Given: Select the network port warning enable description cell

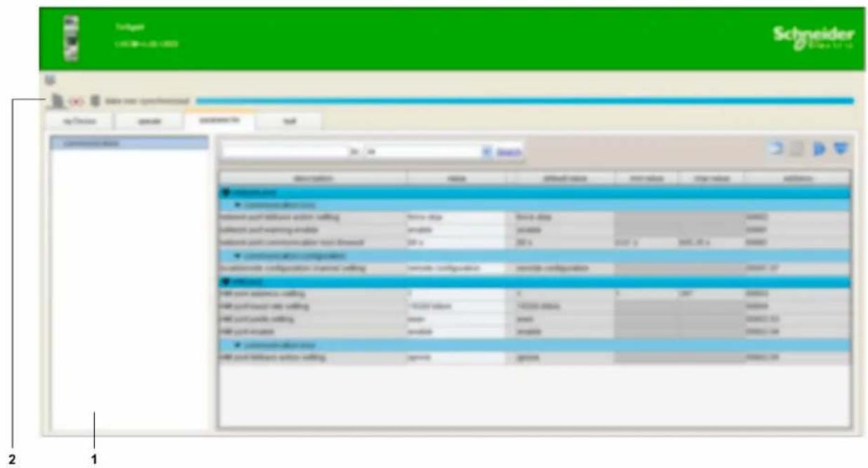Looking at the screenshot, I should click(x=312, y=230).
